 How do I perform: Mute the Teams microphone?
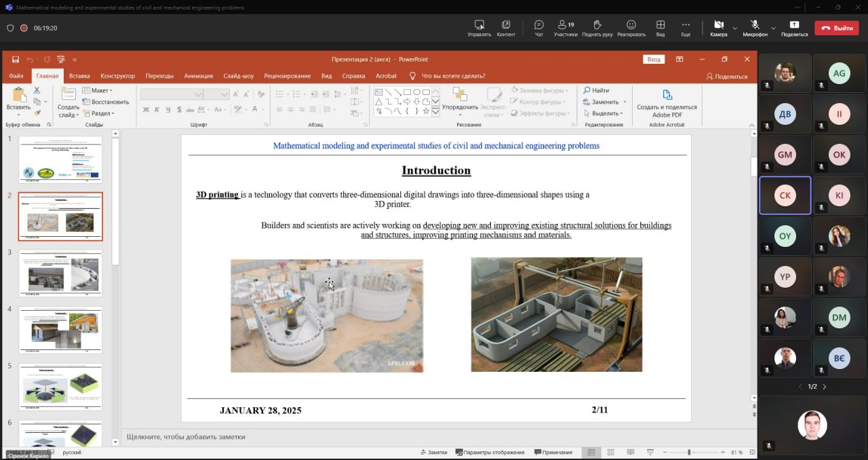point(755,24)
